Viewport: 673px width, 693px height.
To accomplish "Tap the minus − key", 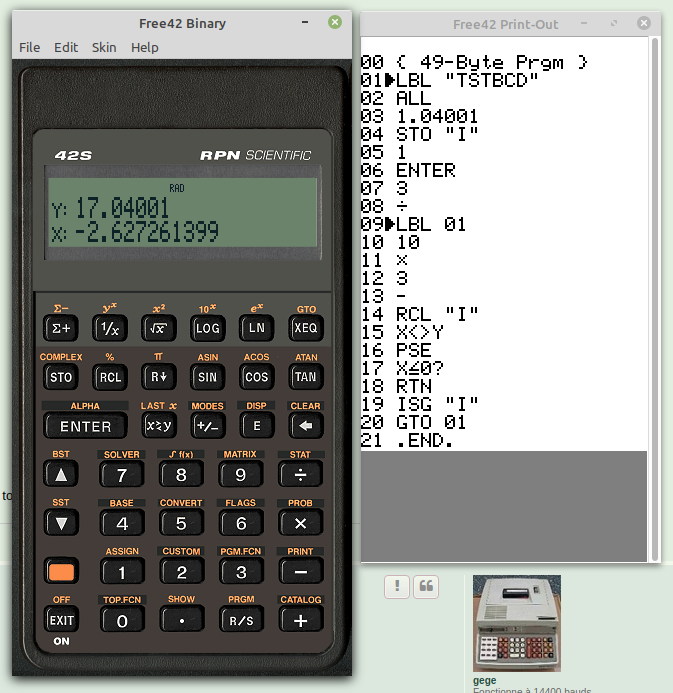I will (300, 572).
